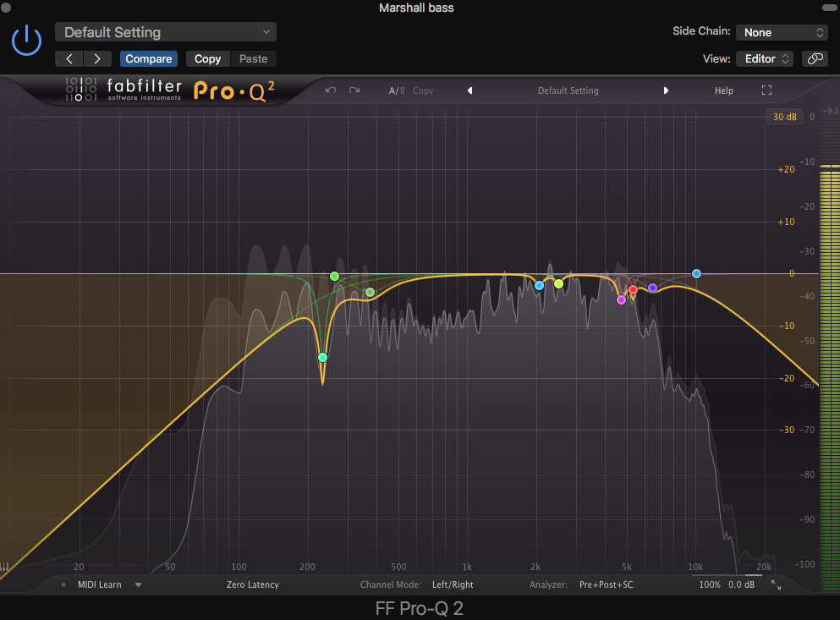Screen dimensions: 840x620
Task: Go to next preset with right arrow
Action: point(97,58)
